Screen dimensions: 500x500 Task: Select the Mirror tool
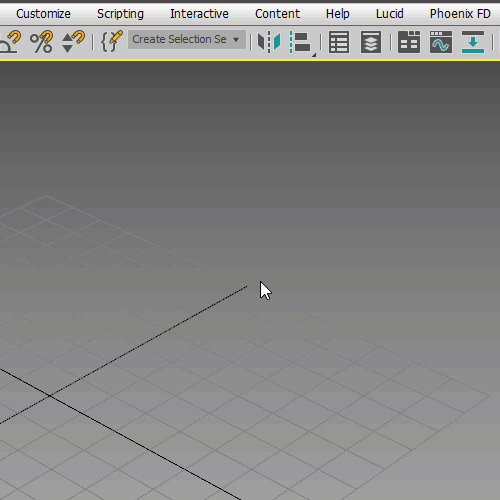269,42
